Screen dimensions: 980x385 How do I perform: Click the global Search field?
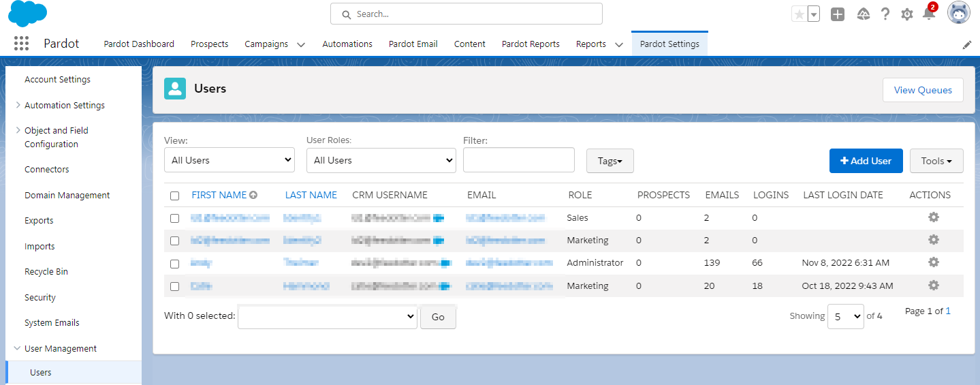(x=467, y=14)
